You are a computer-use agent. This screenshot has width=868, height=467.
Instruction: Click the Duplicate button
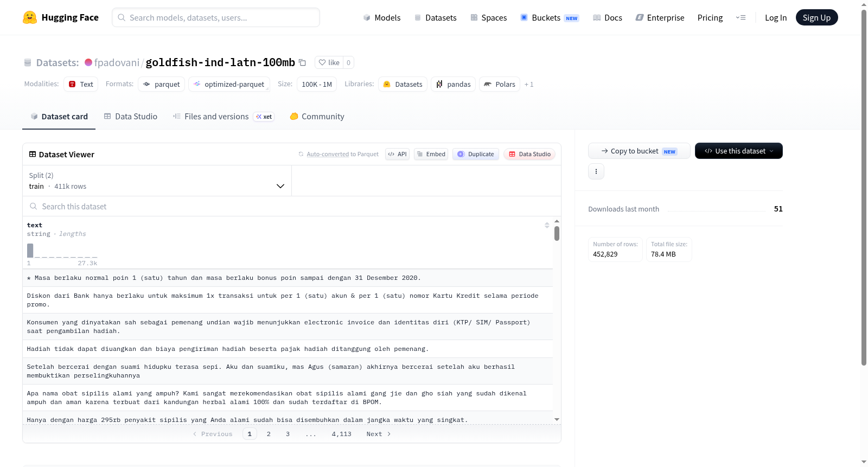(476, 154)
